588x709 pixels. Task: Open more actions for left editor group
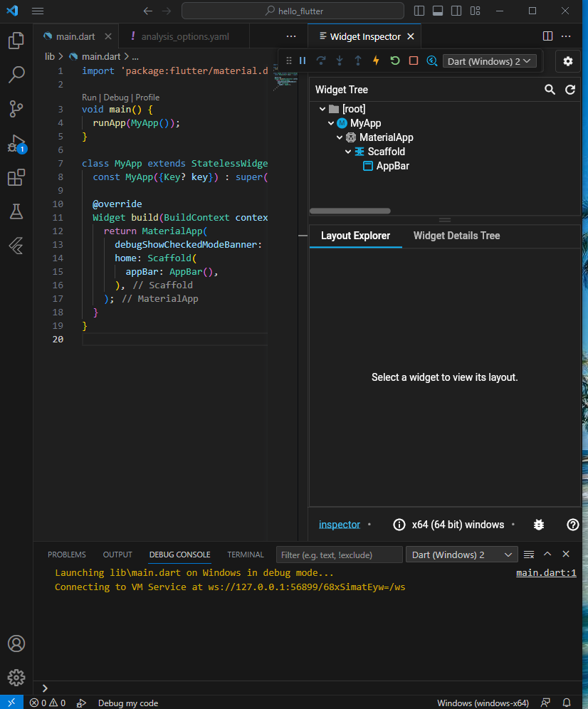(291, 36)
